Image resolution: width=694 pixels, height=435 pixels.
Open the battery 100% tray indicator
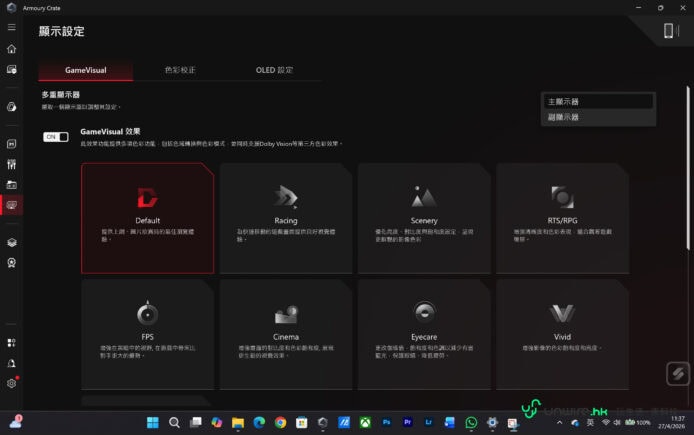coord(637,423)
